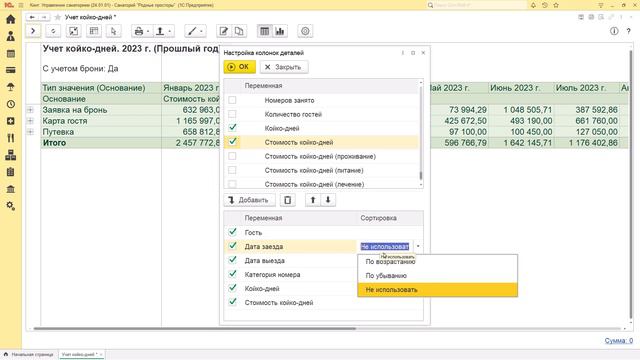Image resolution: width=640 pixels, height=360 pixels.
Task: Switch to chart view icon
Action: coord(280,31)
